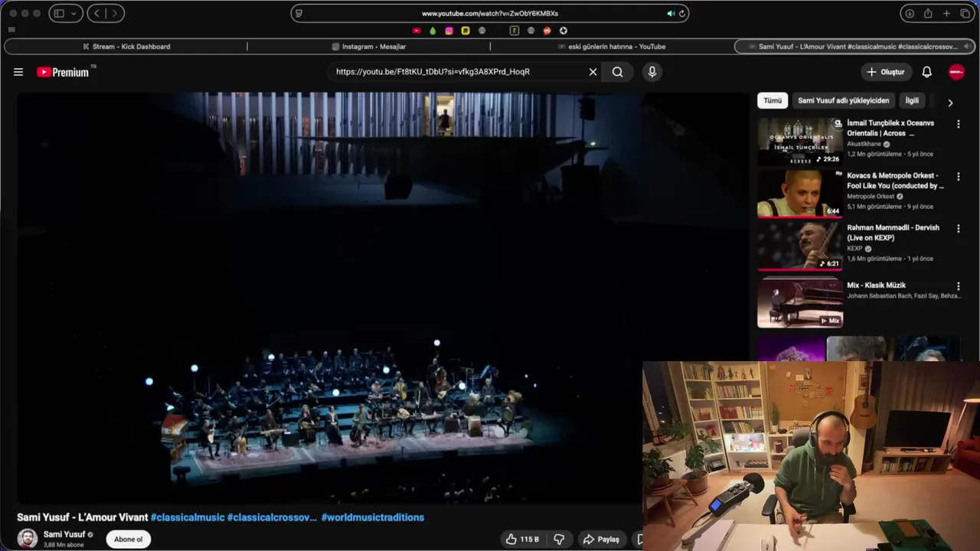Mute the tab via the address bar speaker
980x551 pixels.
pyautogui.click(x=671, y=13)
